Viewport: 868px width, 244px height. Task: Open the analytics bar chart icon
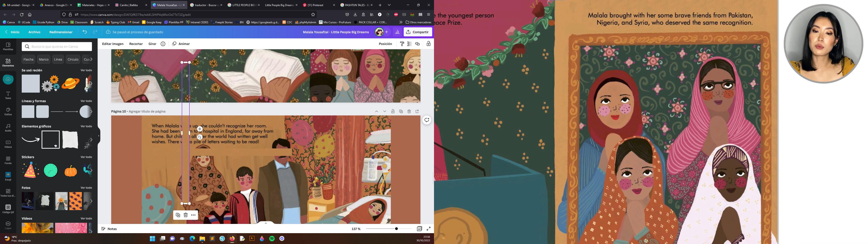[397, 32]
